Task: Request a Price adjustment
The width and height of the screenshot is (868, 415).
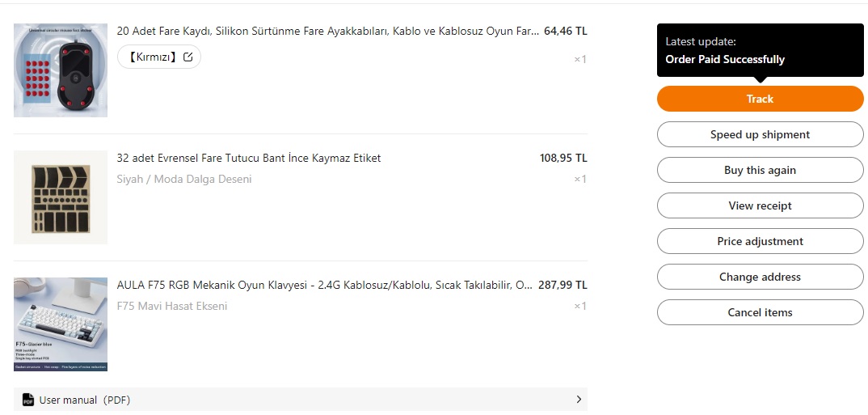Action: pyautogui.click(x=760, y=241)
